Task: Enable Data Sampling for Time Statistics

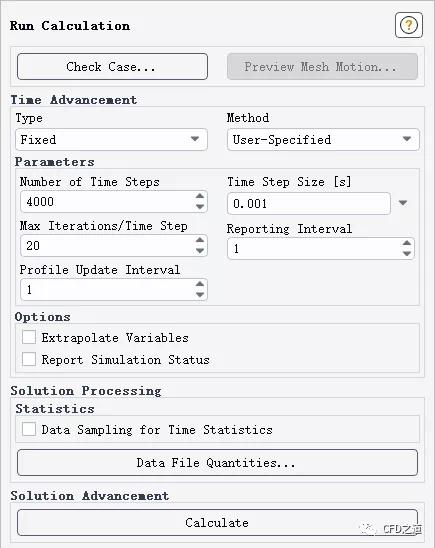Action: click(x=29, y=429)
